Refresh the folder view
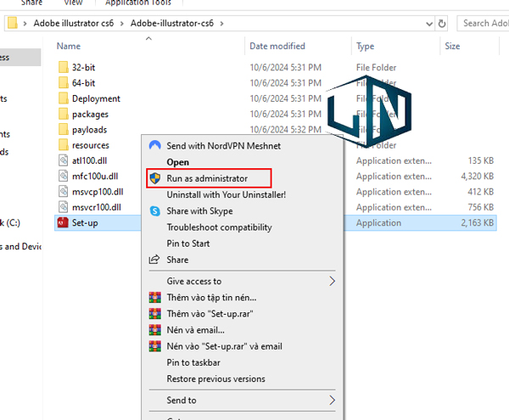 tap(442, 24)
